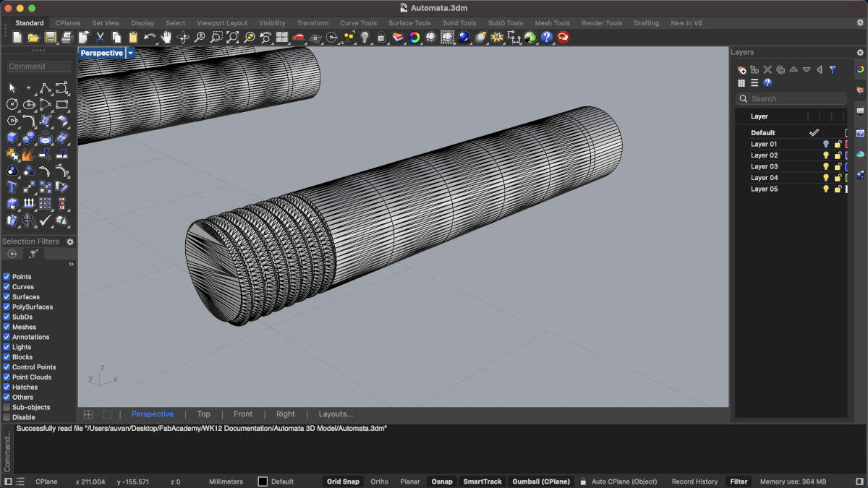This screenshot has width=868, height=488.
Task: Uncheck the Surfaces selection filter
Action: click(7, 297)
